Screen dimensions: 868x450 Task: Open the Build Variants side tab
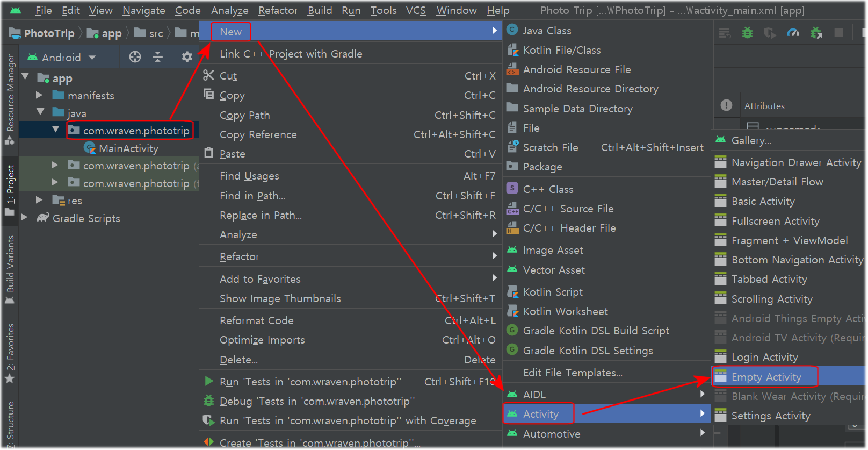point(10,269)
